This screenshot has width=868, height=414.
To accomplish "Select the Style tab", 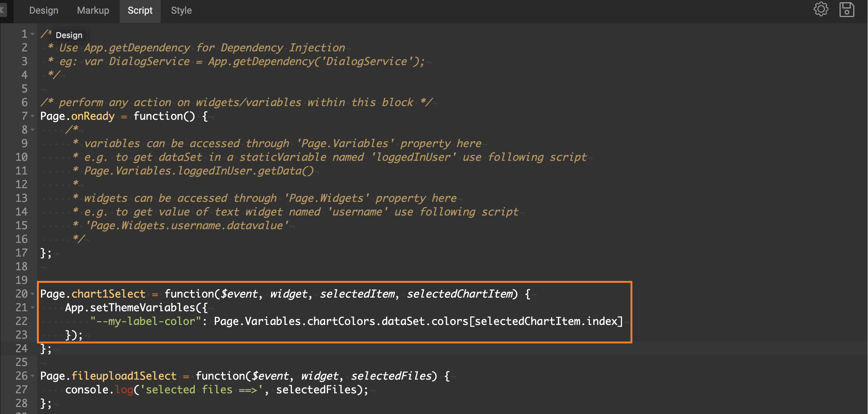I will pos(181,10).
